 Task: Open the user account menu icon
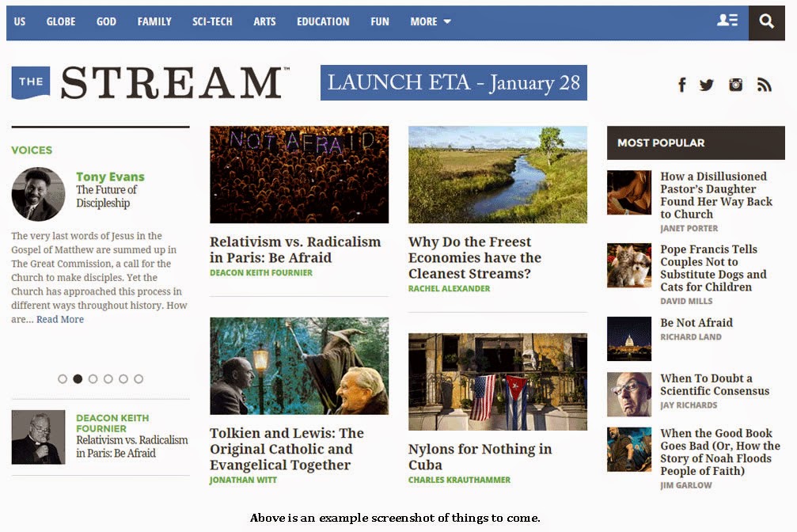[727, 21]
